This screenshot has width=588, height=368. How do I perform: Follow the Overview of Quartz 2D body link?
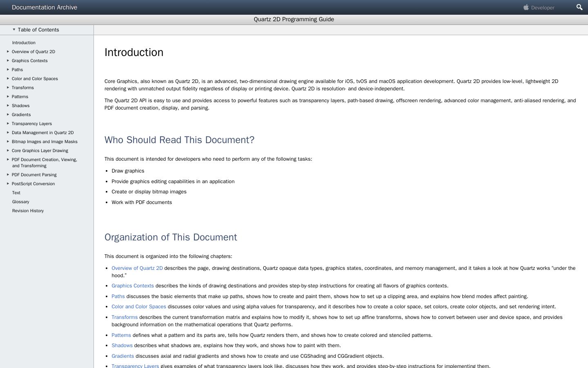[137, 268]
